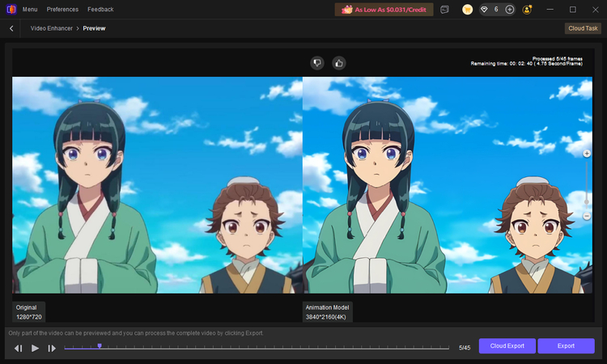Step to the next frame
Viewport: 607px width, 364px height.
(52, 348)
